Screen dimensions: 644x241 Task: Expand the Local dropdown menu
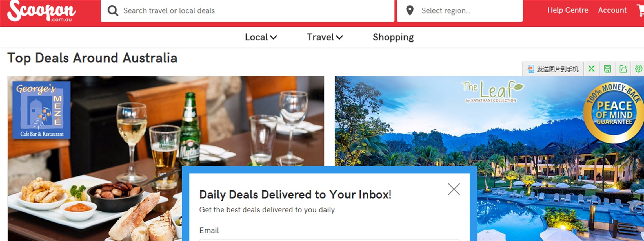click(261, 37)
